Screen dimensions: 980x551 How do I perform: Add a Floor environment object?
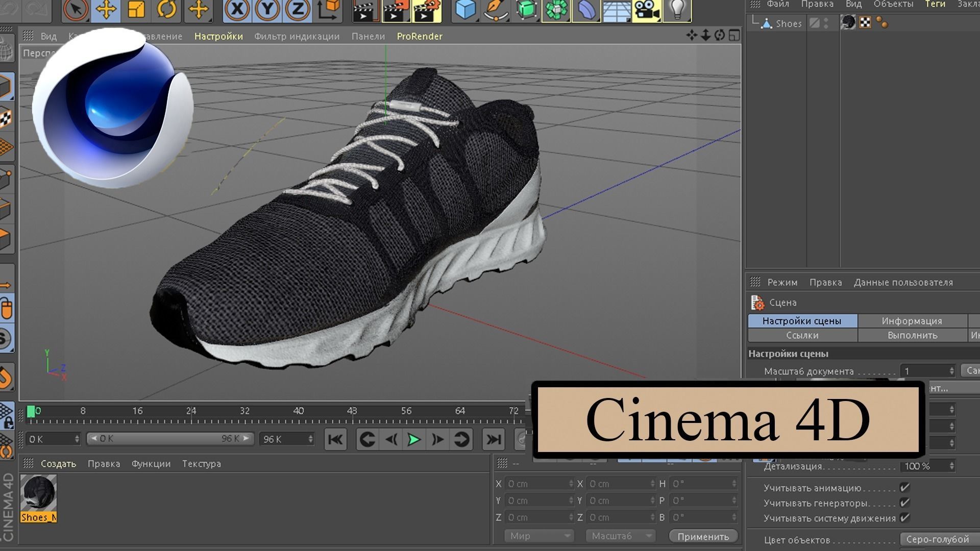click(x=617, y=10)
